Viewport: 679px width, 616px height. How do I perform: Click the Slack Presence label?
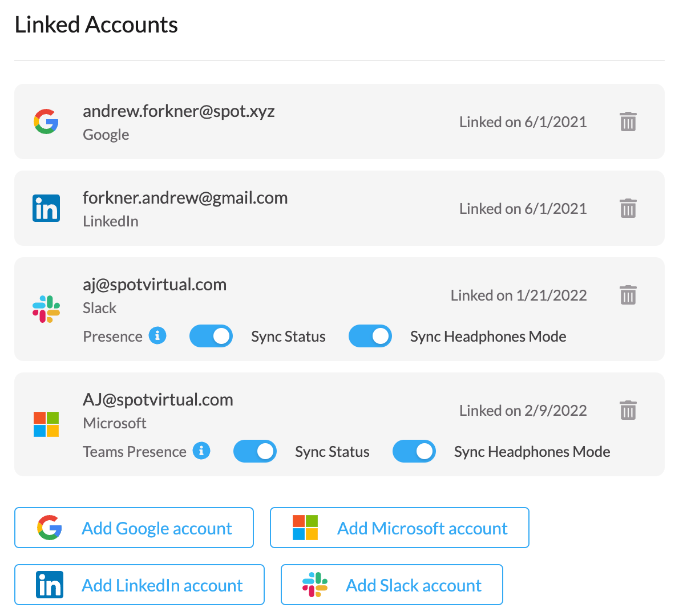pos(112,337)
